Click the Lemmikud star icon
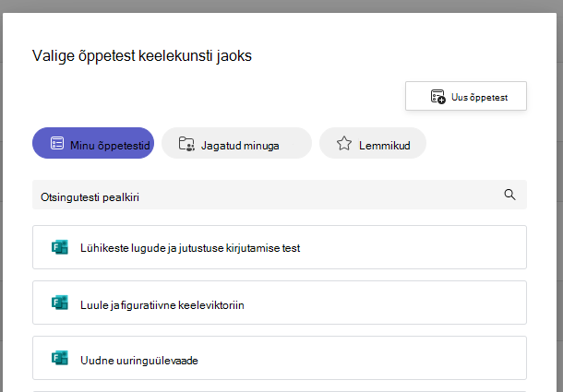Screen dimensions: 563x392 [x=344, y=143]
